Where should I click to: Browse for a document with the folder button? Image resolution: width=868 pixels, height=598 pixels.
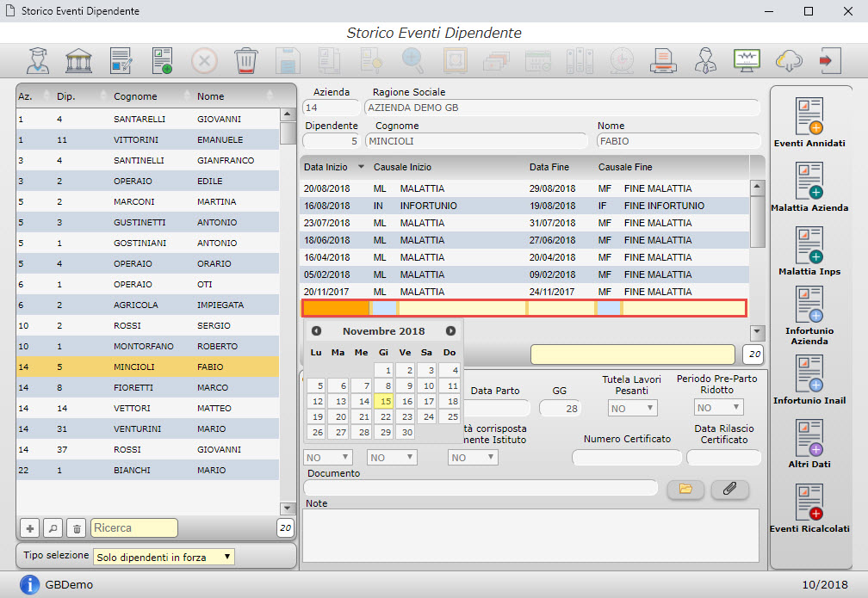[x=685, y=489]
